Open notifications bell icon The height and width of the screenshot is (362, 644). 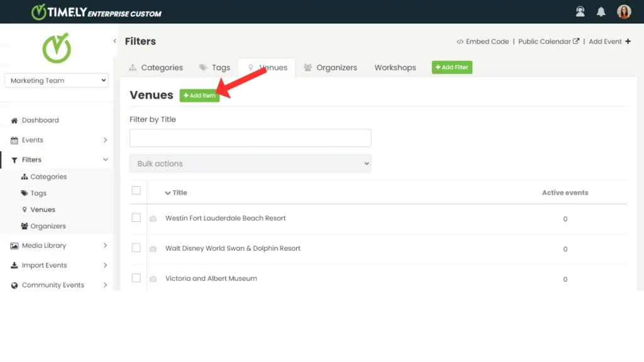point(601,11)
